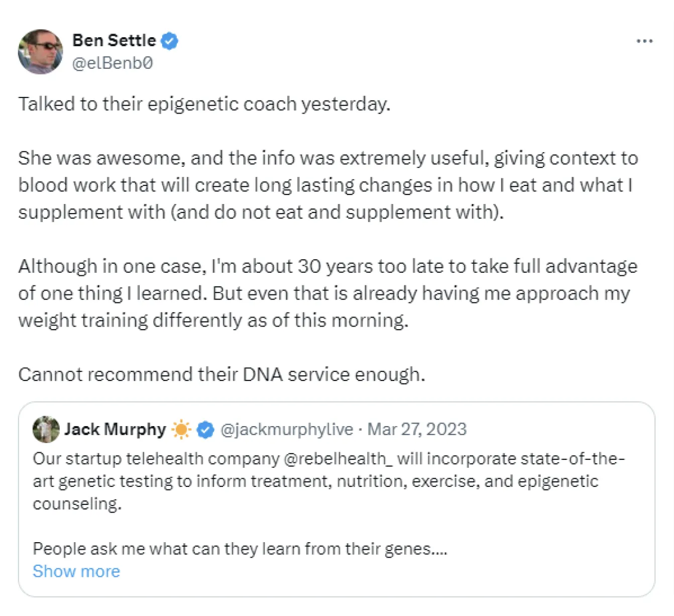
Task: Click the sun emoji beside Jack Murphy
Action: coord(181,430)
